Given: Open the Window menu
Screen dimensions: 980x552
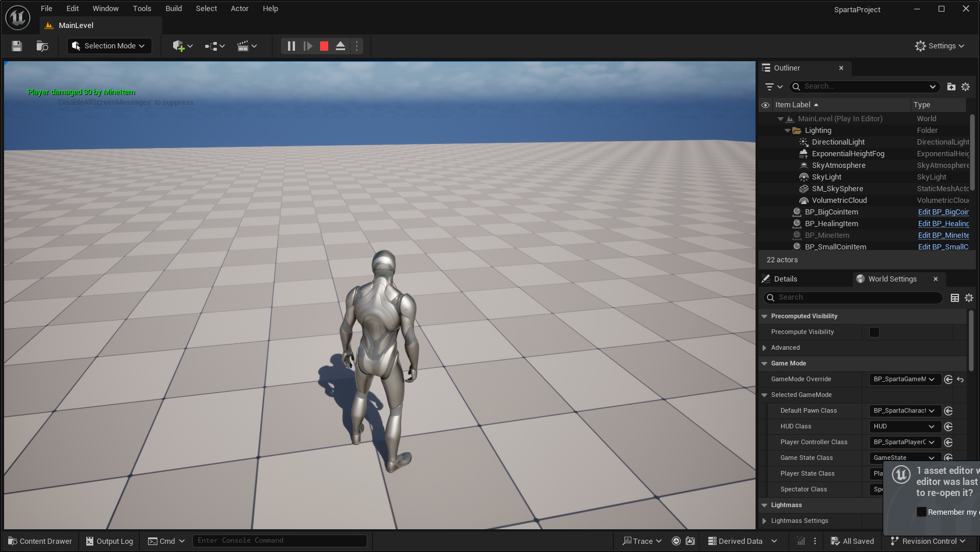Looking at the screenshot, I should pyautogui.click(x=106, y=9).
